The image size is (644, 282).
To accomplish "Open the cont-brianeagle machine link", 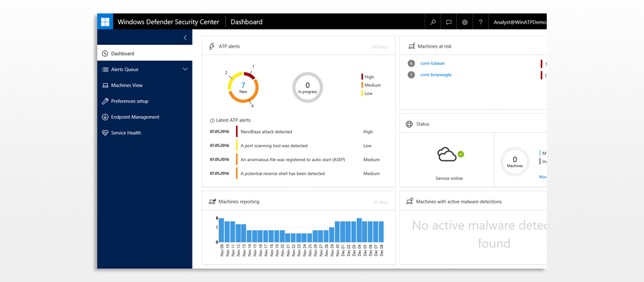I will point(435,75).
